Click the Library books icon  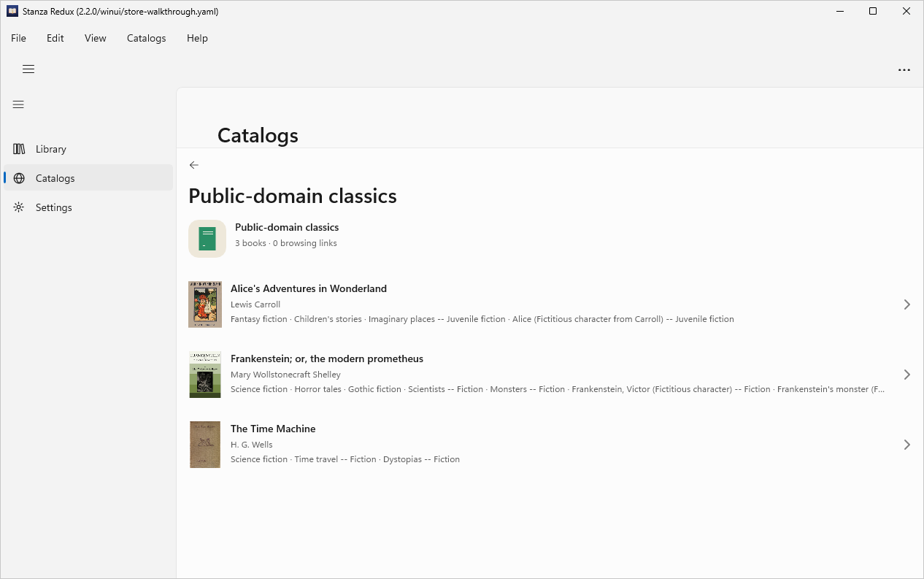[20, 149]
